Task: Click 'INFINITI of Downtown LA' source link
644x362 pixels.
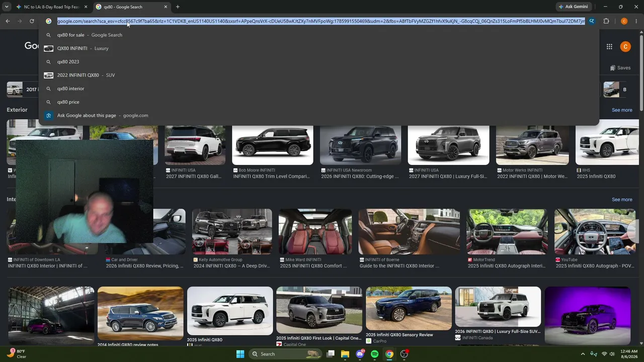Action: click(x=36, y=260)
